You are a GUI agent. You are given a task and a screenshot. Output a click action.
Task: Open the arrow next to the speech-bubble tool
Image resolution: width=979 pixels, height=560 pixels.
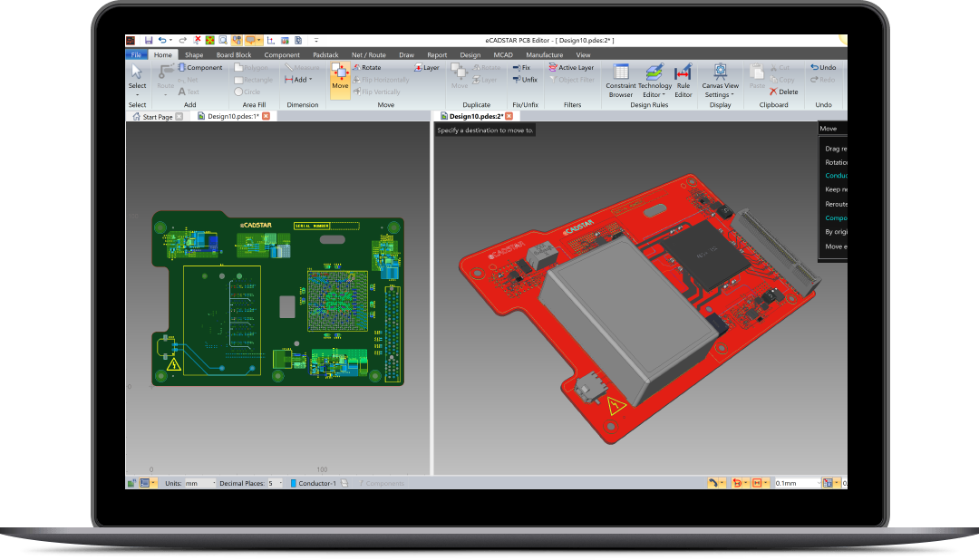point(258,40)
